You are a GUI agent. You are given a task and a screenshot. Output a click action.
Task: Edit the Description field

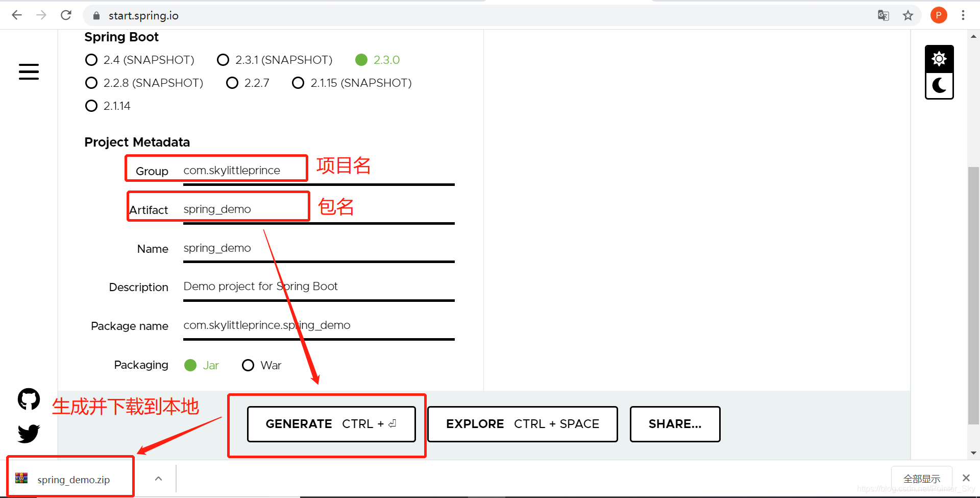click(x=318, y=287)
